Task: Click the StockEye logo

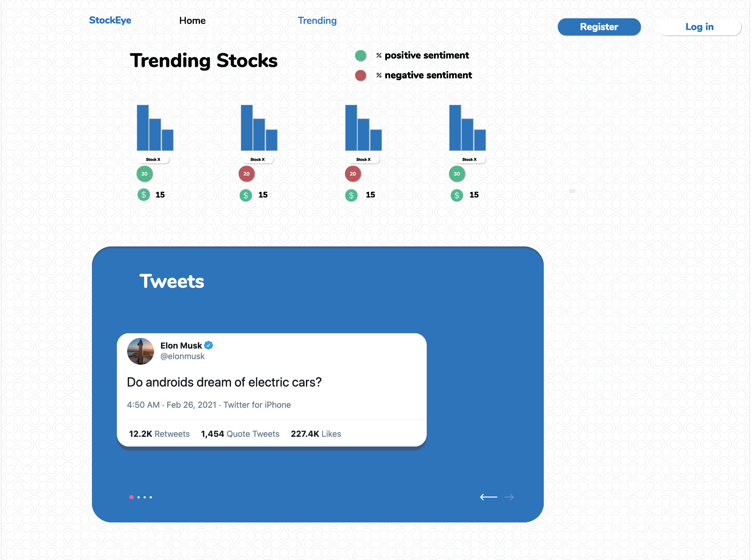Action: 110,20
